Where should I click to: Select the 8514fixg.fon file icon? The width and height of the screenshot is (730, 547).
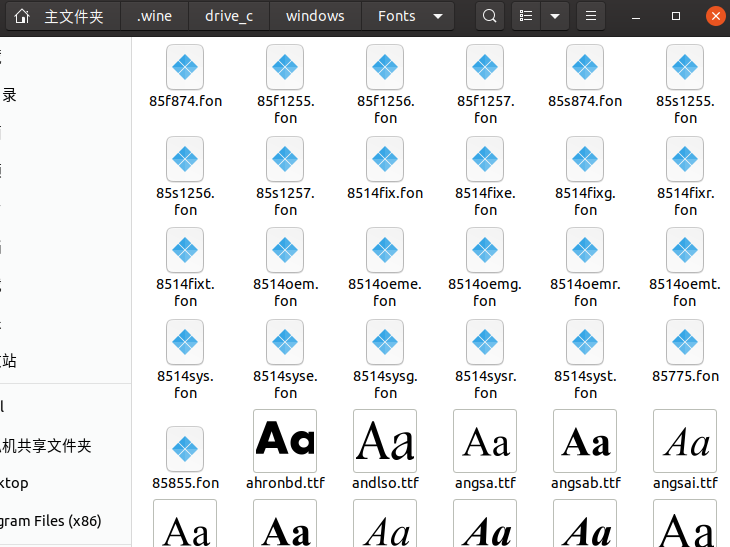585,159
